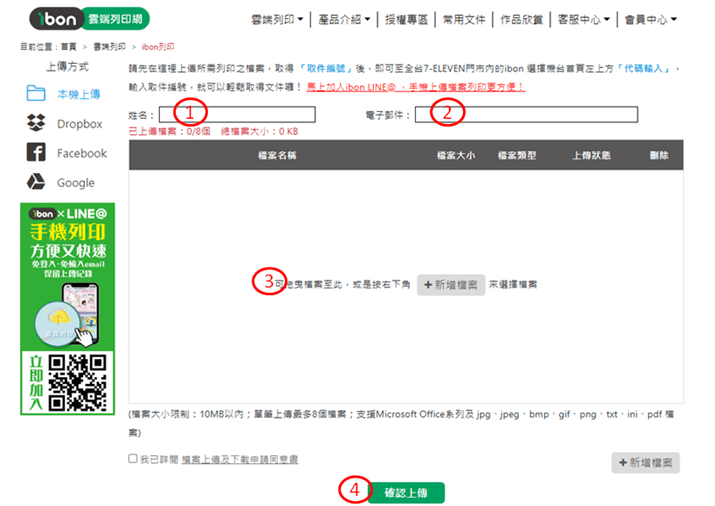
Task: Expand the 客服中心 dropdown menu
Action: pyautogui.click(x=584, y=20)
